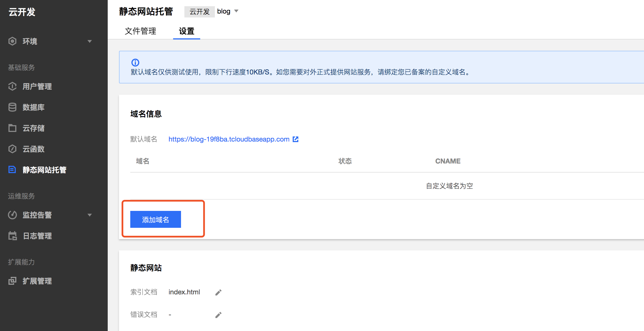Select 静态网站托管 in the sidebar
644x331 pixels.
pos(45,170)
